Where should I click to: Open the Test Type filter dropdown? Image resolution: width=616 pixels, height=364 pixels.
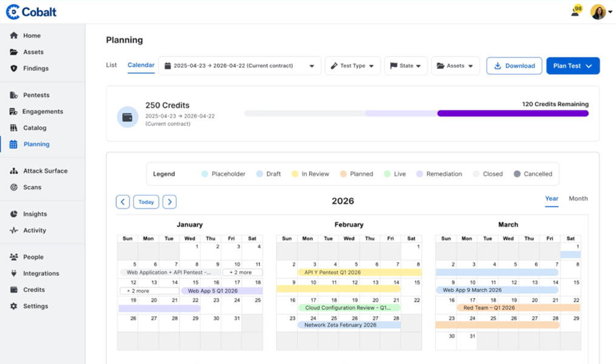[353, 66]
